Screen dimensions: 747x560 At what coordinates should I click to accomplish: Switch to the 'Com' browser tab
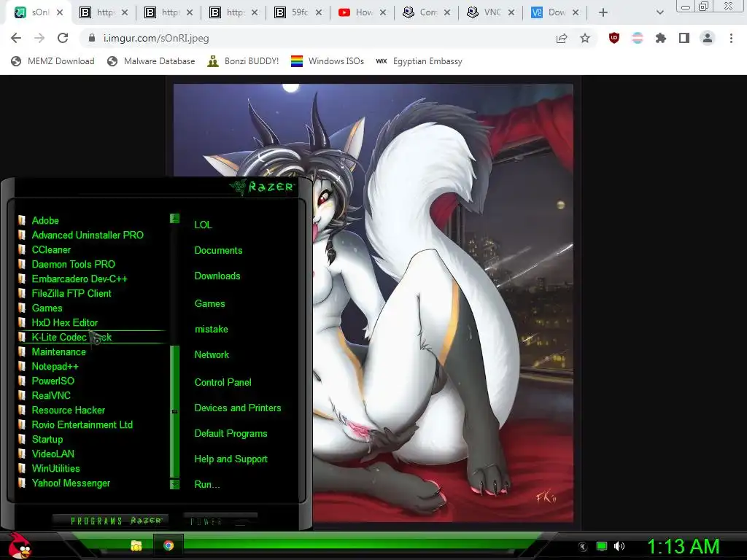[427, 12]
